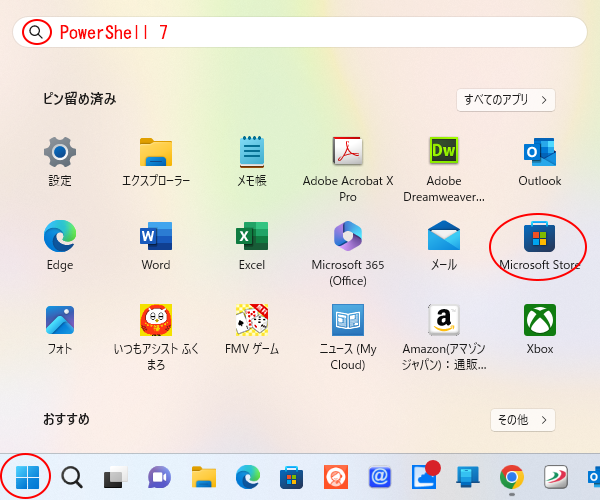Expand その他 (More) recommendations
The image size is (600, 500).
coord(523,420)
